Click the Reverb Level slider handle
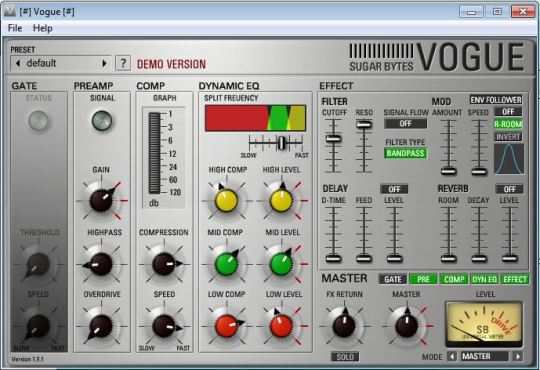 pyautogui.click(x=510, y=258)
